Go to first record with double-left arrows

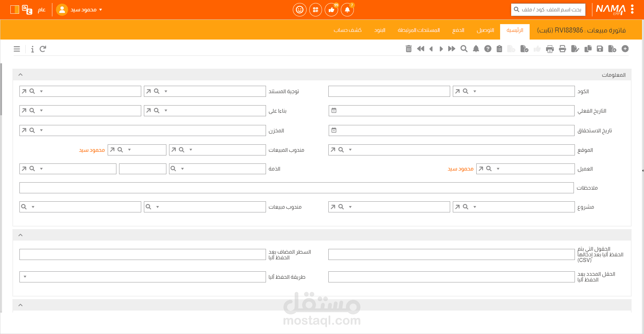[421, 49]
